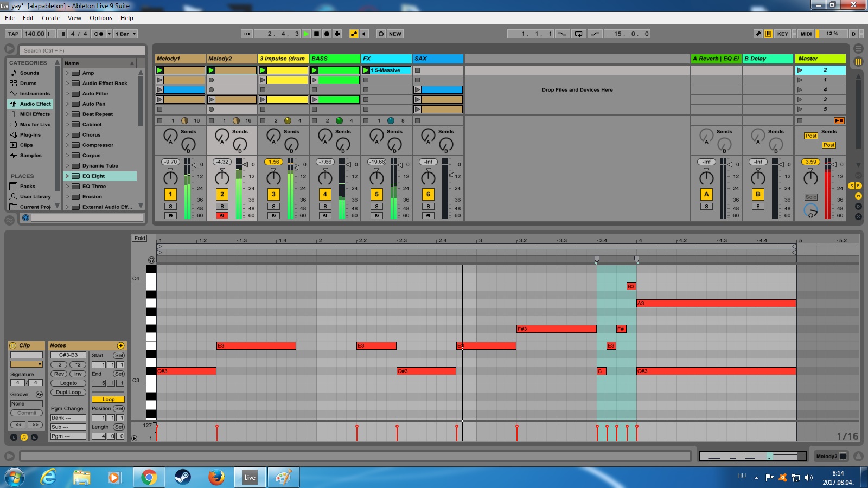Disarm the Melody2 record arm button
Screen dimensions: 868x488
click(222, 215)
